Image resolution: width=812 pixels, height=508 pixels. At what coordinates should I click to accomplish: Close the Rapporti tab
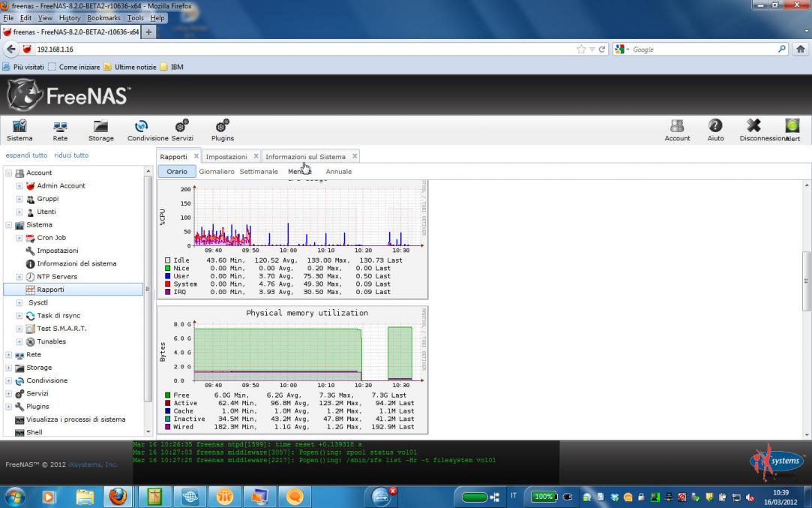[196, 156]
